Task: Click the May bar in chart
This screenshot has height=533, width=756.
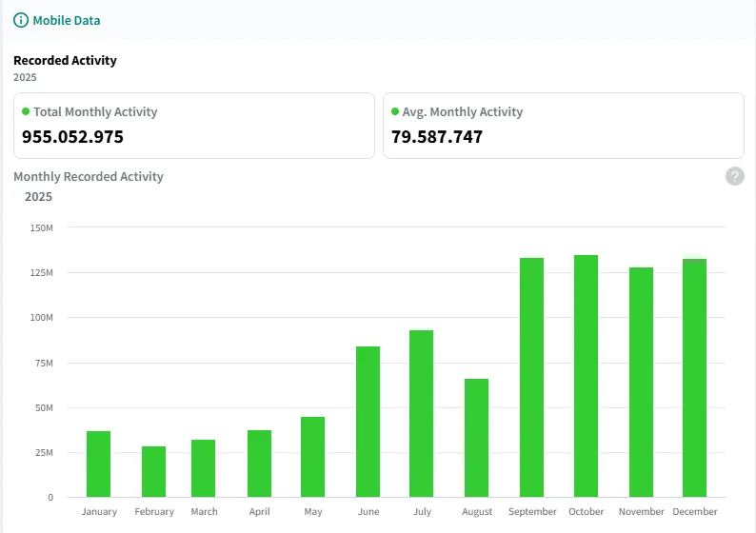Action: (x=312, y=456)
